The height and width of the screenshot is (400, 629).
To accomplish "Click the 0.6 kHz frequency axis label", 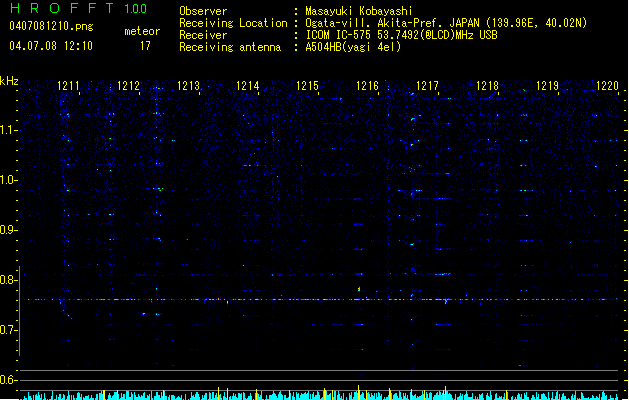I will coord(8,380).
